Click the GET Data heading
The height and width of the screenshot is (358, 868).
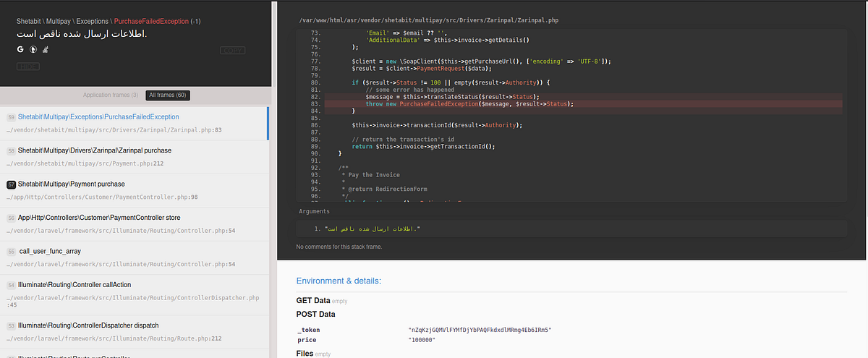pos(313,300)
